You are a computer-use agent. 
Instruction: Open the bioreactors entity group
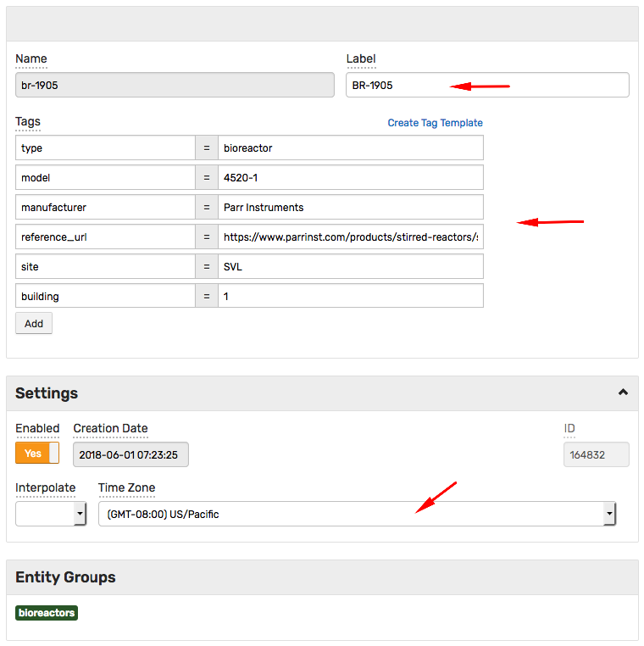point(47,613)
